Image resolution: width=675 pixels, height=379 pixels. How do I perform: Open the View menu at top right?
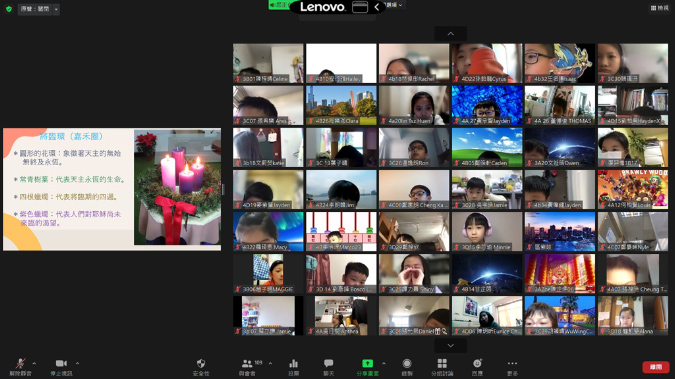(660, 8)
